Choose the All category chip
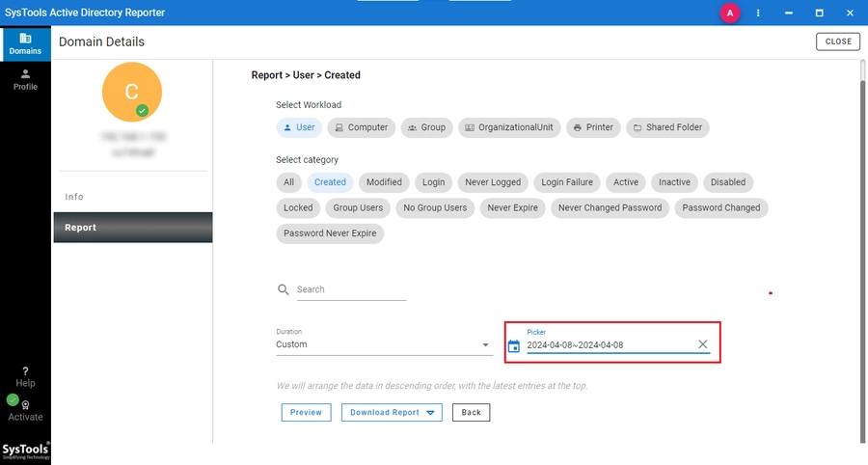The image size is (868, 465). coord(288,182)
